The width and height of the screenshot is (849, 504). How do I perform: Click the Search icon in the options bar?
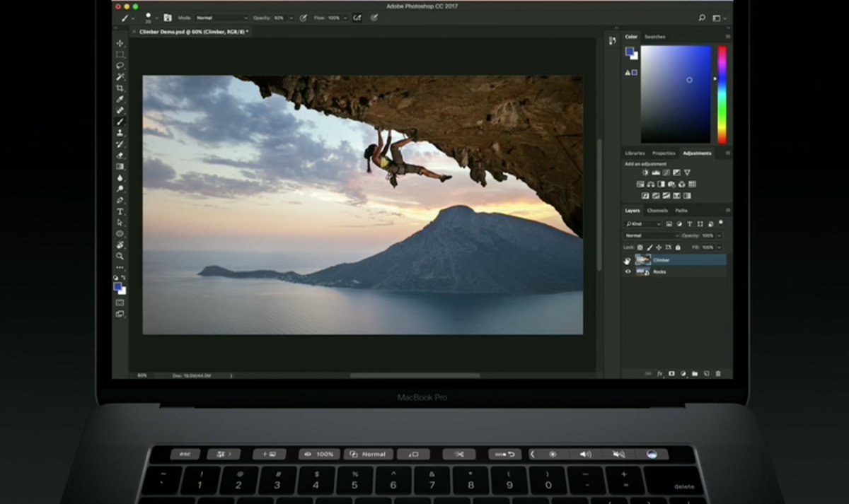[x=702, y=18]
